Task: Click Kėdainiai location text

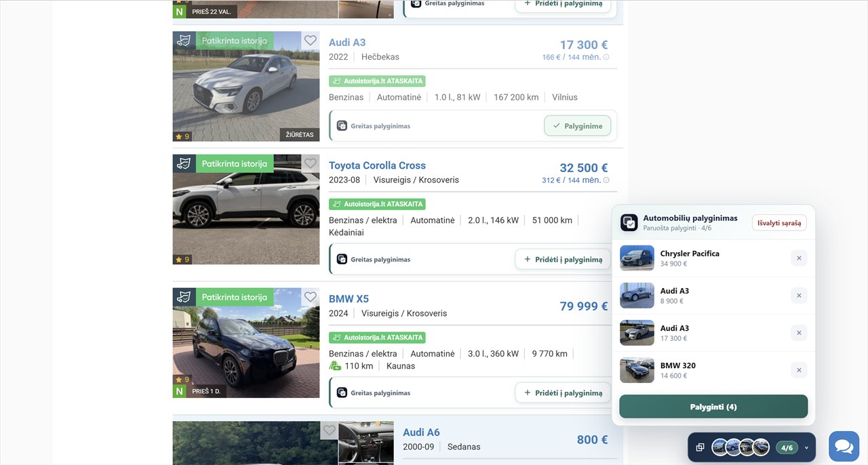Action: point(347,232)
